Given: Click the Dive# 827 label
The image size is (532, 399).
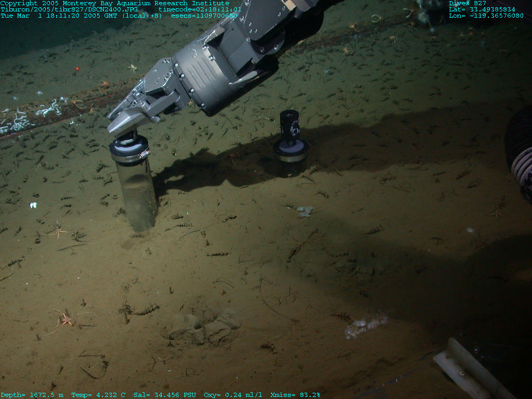Looking at the screenshot, I should 468,3.
